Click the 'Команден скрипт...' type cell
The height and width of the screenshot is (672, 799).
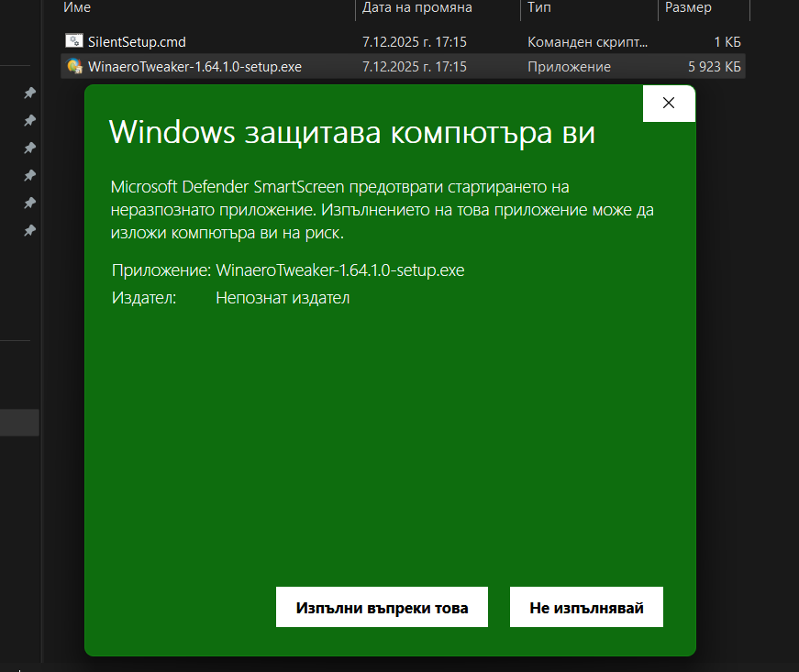pyautogui.click(x=587, y=42)
